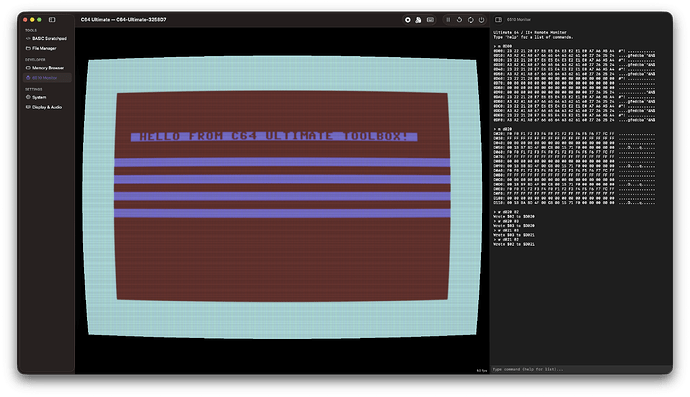Select 6510 Monitor sidebar item
690x397 pixels.
[x=47, y=77]
